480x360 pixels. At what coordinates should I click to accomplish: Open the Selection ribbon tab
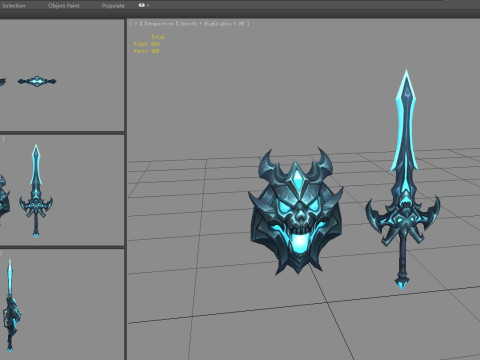pyautogui.click(x=13, y=5)
